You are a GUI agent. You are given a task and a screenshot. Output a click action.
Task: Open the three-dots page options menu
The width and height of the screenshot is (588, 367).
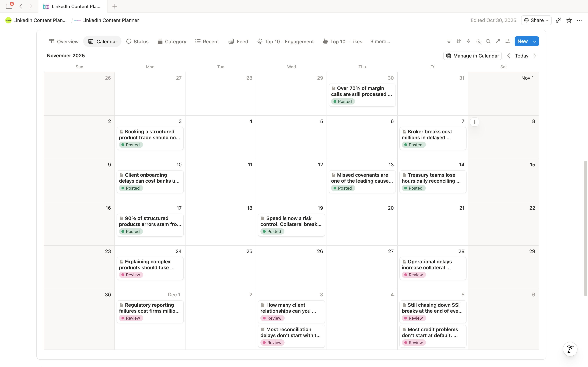(x=580, y=20)
